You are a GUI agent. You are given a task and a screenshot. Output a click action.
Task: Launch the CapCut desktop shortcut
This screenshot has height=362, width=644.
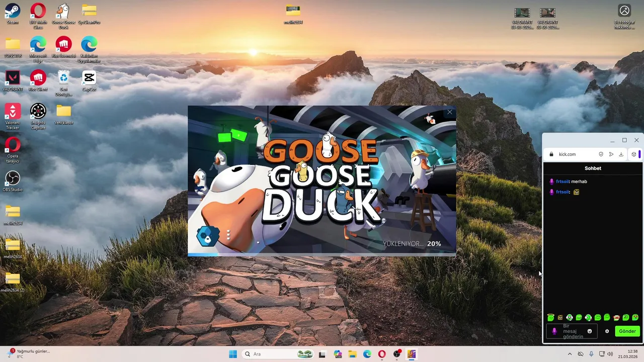[x=89, y=81]
